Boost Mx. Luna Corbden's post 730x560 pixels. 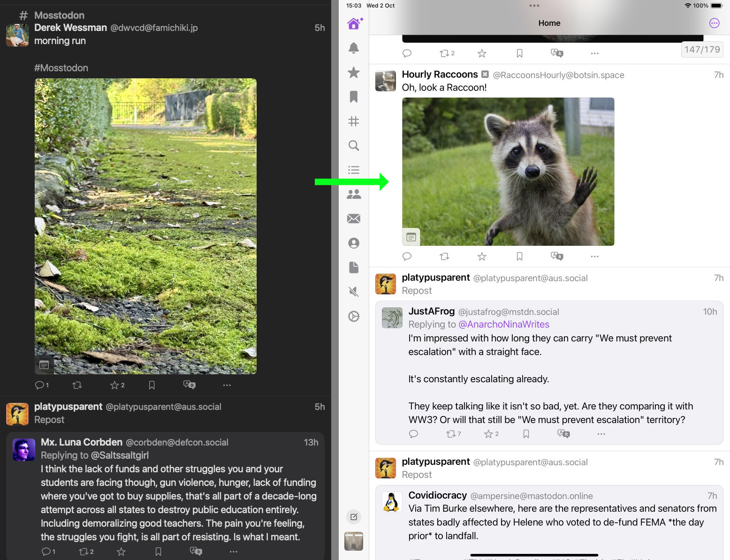[x=86, y=552]
